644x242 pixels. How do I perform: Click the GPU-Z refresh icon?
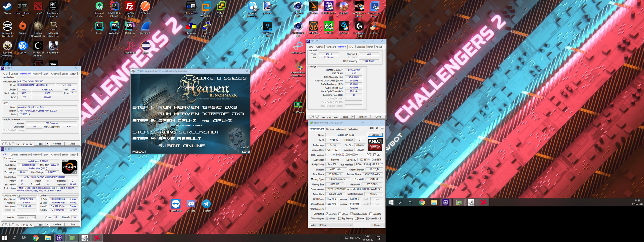[377, 128]
